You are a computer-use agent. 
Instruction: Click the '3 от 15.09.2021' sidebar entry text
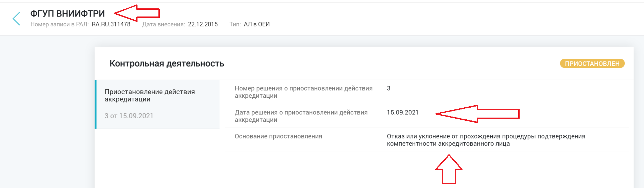[129, 116]
